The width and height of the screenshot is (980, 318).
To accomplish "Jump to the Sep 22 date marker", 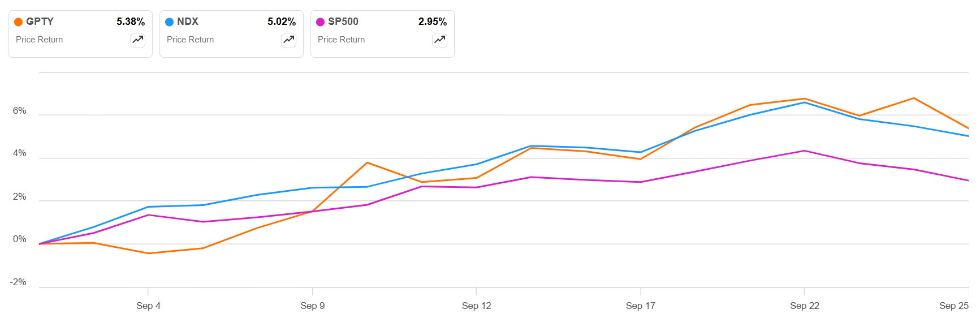I will click(804, 306).
